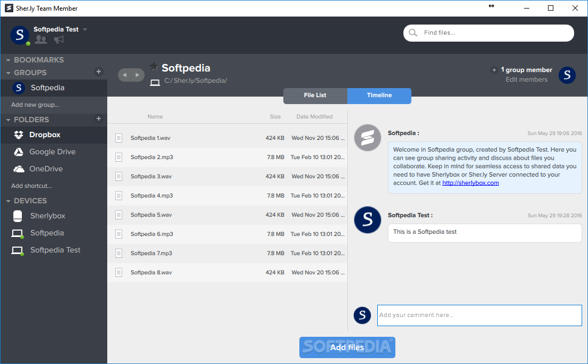Screen dimensions: 588x364
Task: Collapse the Groups section
Action: point(8,73)
